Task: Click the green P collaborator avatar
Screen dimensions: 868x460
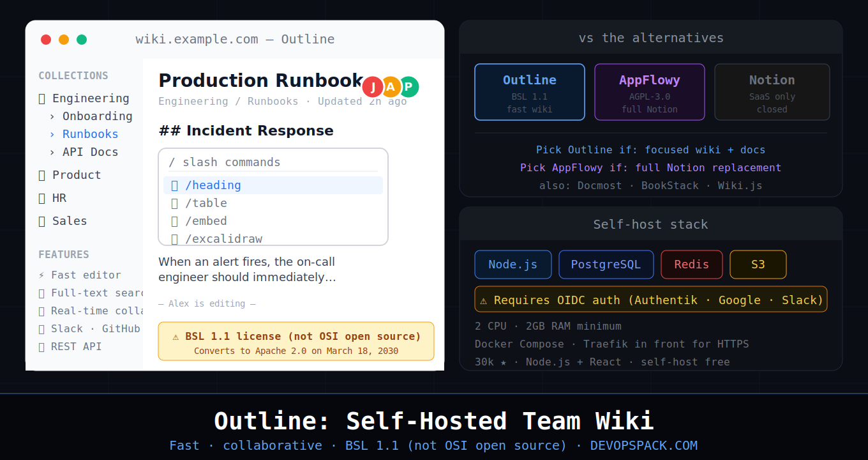Action: click(x=408, y=87)
